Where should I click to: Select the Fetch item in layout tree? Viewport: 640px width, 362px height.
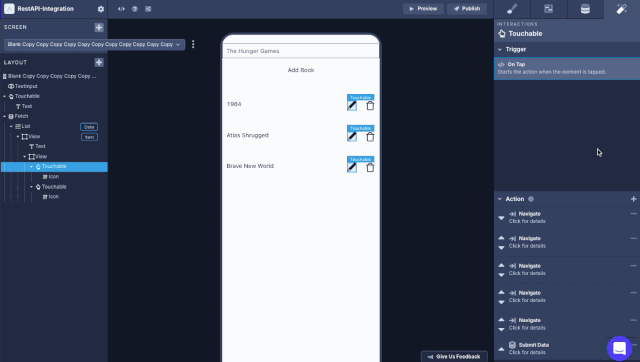coord(21,116)
